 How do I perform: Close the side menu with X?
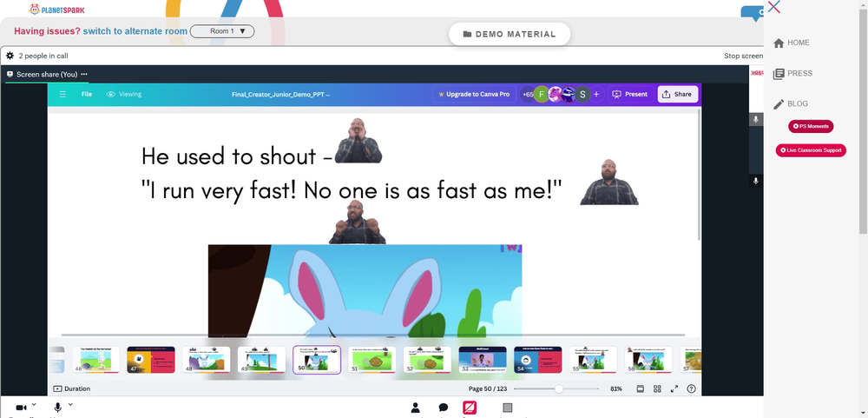[774, 7]
